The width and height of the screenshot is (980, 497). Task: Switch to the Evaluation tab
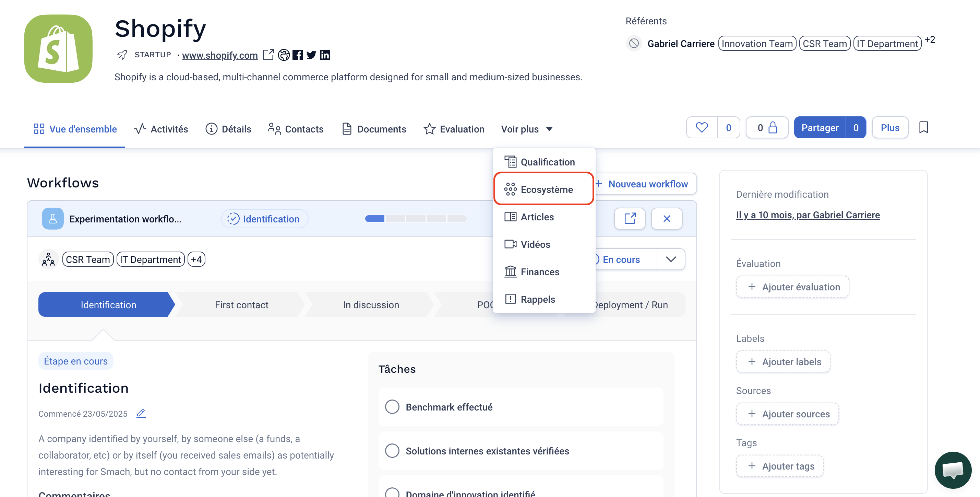click(454, 129)
